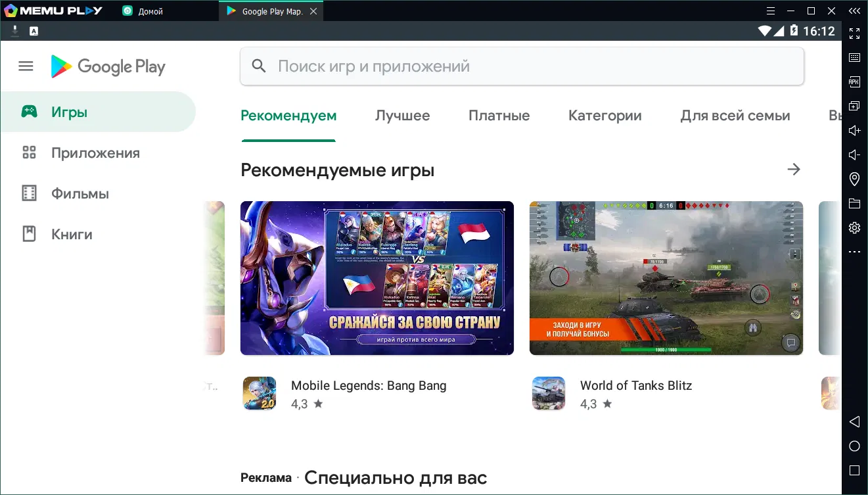868x495 pixels.
Task: Open the MEmu title bar menu icon
Action: 771,11
